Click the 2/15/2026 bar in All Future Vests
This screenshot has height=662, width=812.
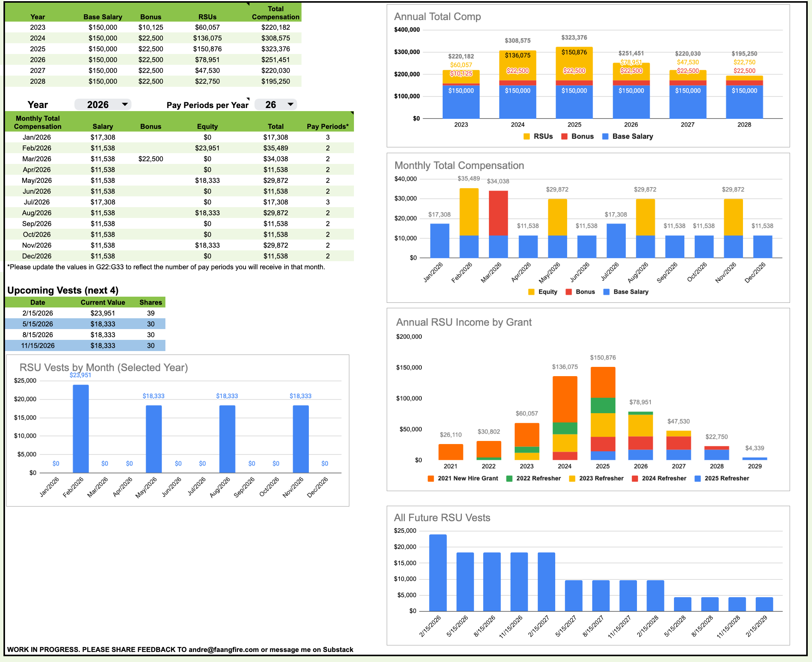(x=438, y=573)
